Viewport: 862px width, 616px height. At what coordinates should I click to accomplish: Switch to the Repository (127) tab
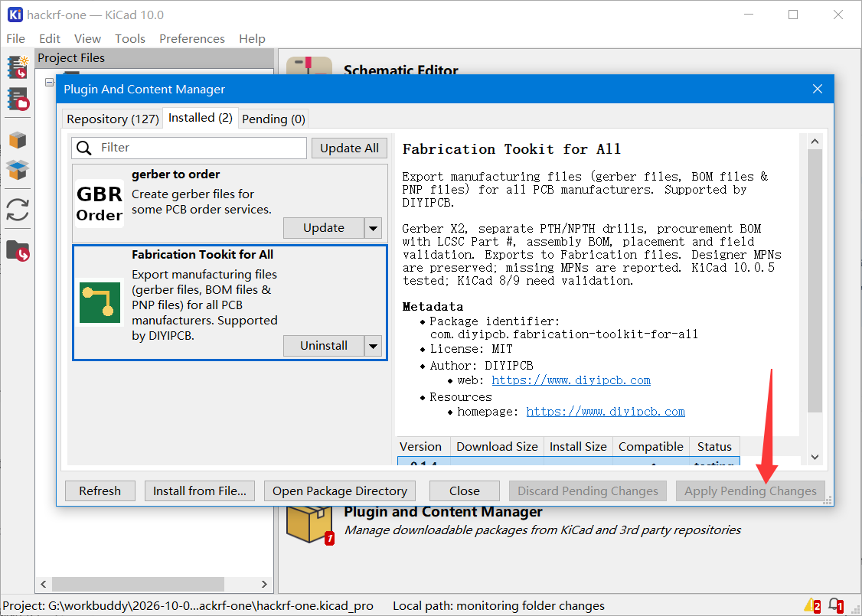click(113, 119)
